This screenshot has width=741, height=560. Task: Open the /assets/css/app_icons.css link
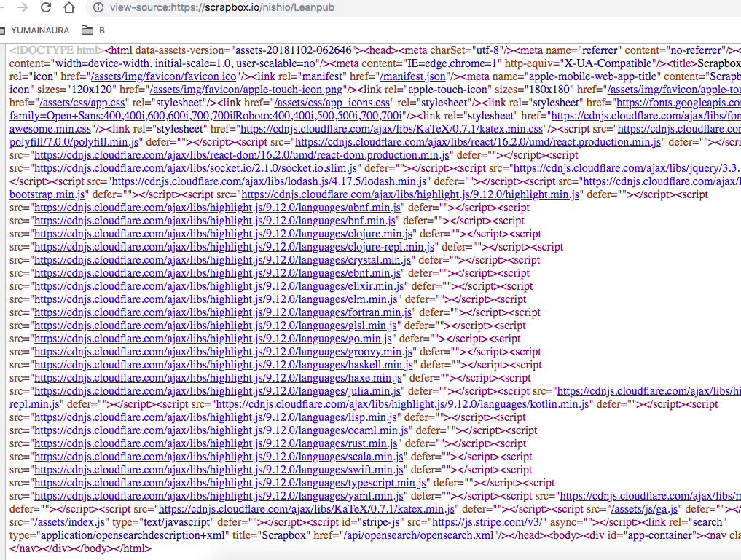[x=332, y=103]
